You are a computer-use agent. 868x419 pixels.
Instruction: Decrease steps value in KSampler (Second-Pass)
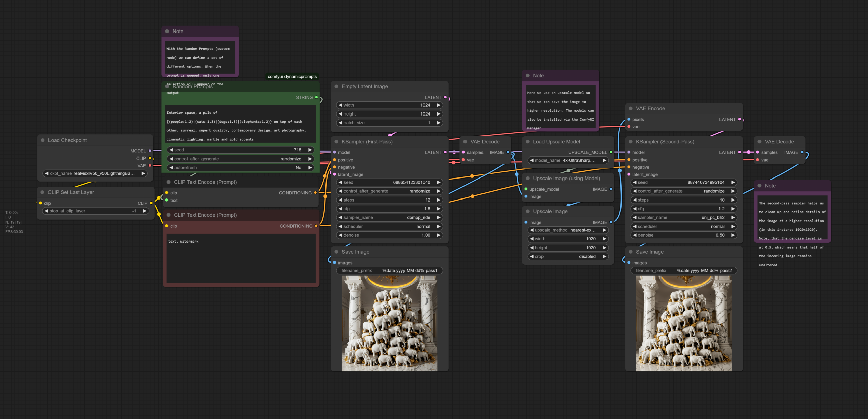coord(634,200)
